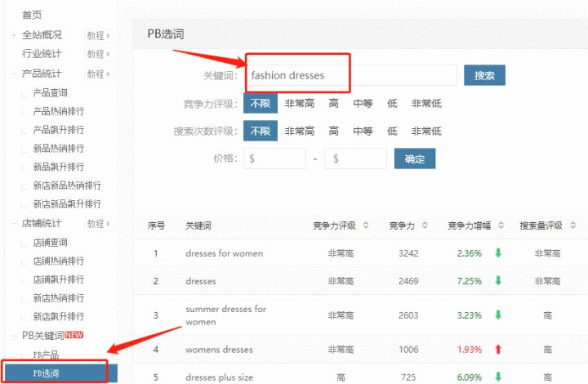Open the 教程 tutorial next to 产品统计
Image resolution: width=588 pixels, height=384 pixels.
pyautogui.click(x=98, y=74)
